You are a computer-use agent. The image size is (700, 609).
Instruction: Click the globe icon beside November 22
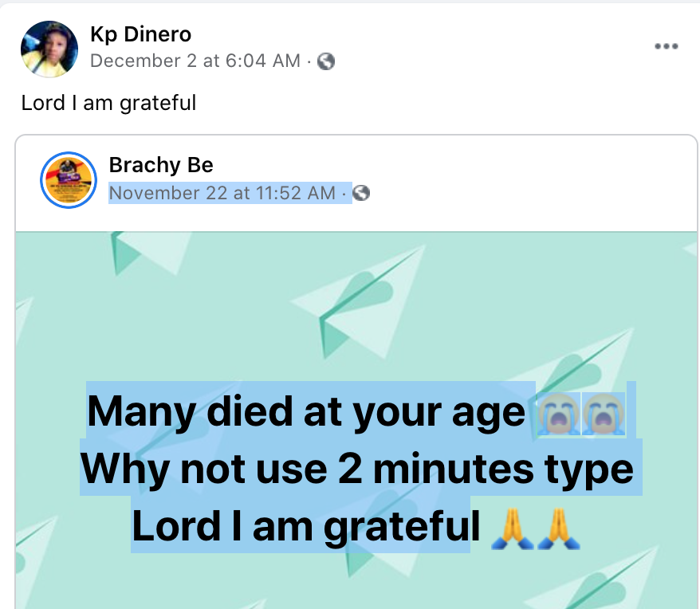click(x=361, y=193)
